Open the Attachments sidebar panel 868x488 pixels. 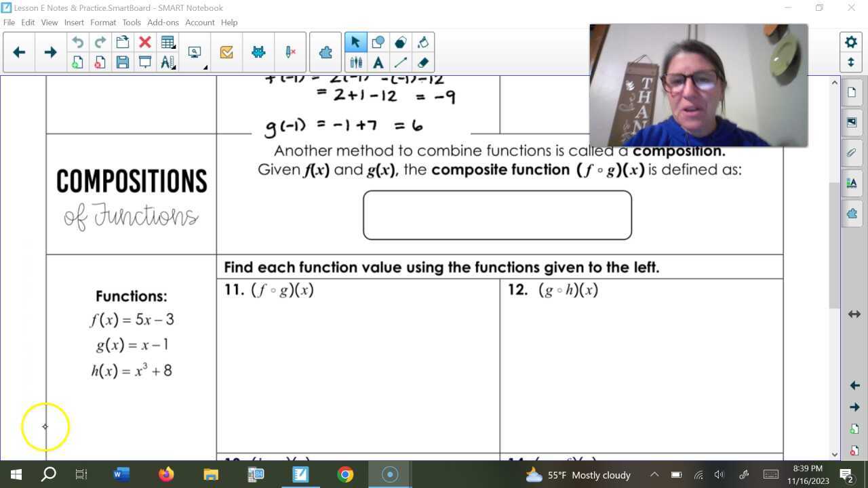tap(852, 152)
